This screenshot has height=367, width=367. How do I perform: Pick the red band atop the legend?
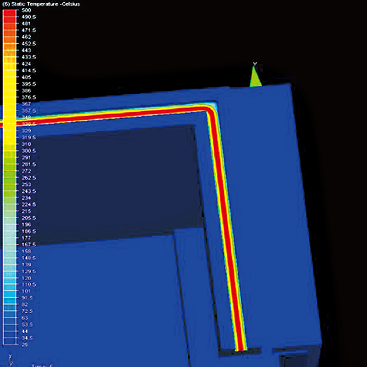tap(9, 12)
